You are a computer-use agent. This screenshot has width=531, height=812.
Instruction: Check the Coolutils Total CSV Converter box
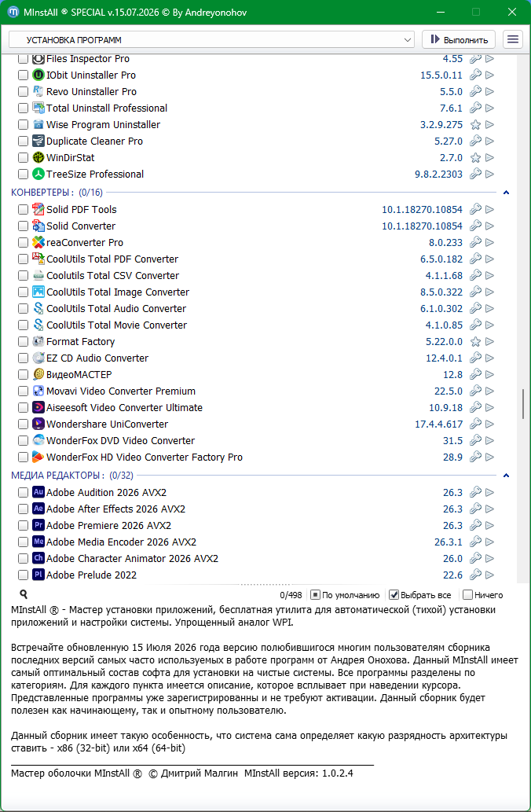23,275
